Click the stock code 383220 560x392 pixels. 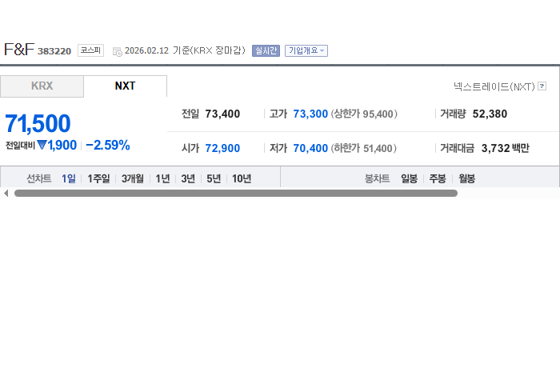[54, 51]
